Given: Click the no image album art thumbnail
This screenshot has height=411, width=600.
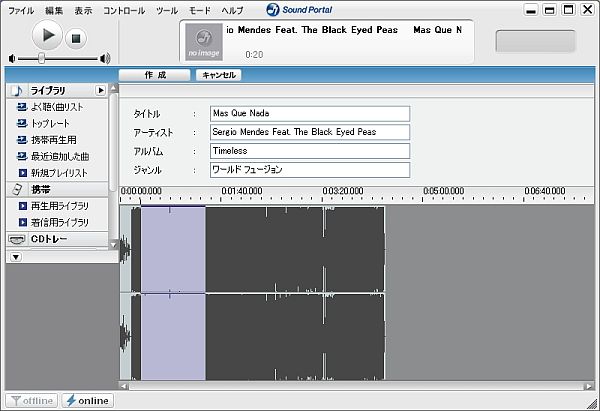Looking at the screenshot, I should [204, 42].
